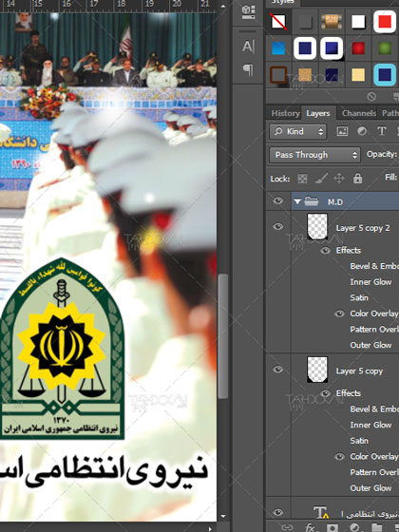Click canvas scrollbar down arrow
This screenshot has height=532, width=399.
click(223, 516)
